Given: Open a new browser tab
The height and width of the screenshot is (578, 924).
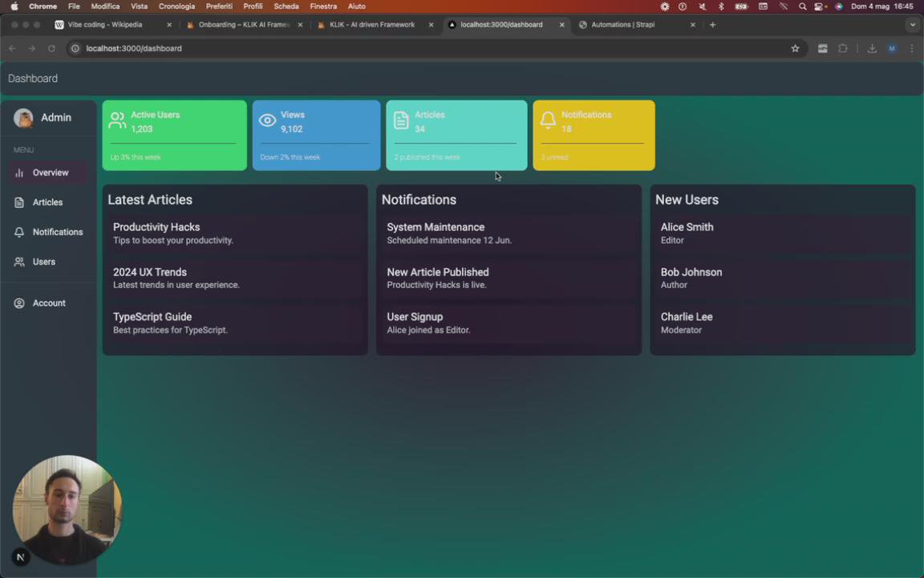Looking at the screenshot, I should click(712, 25).
